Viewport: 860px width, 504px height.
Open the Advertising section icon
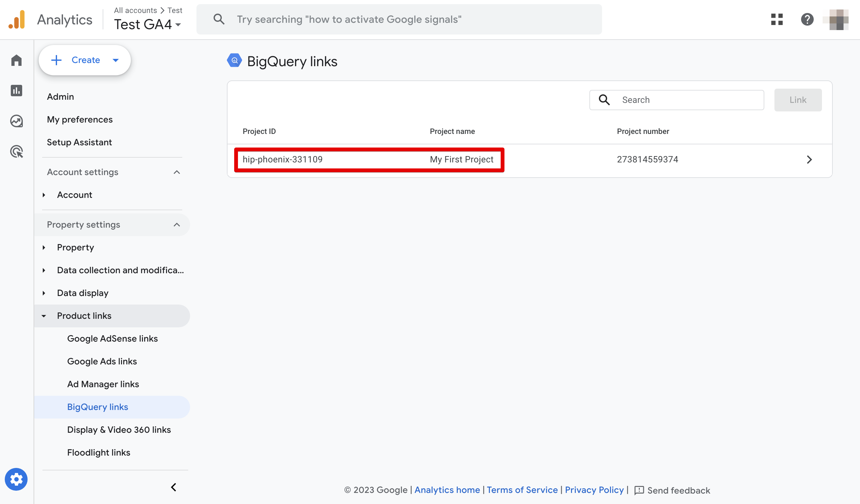16,151
